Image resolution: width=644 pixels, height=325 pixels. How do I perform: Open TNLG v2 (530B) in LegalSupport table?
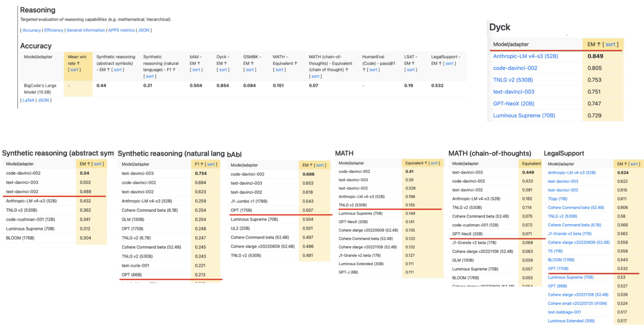pyautogui.click(x=562, y=216)
